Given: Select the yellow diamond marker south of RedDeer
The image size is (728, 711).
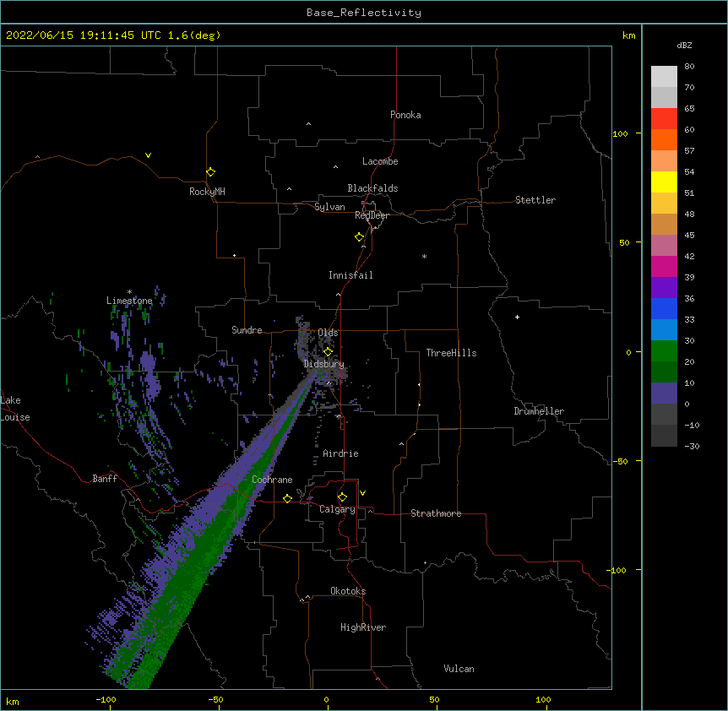Looking at the screenshot, I should point(360,237).
